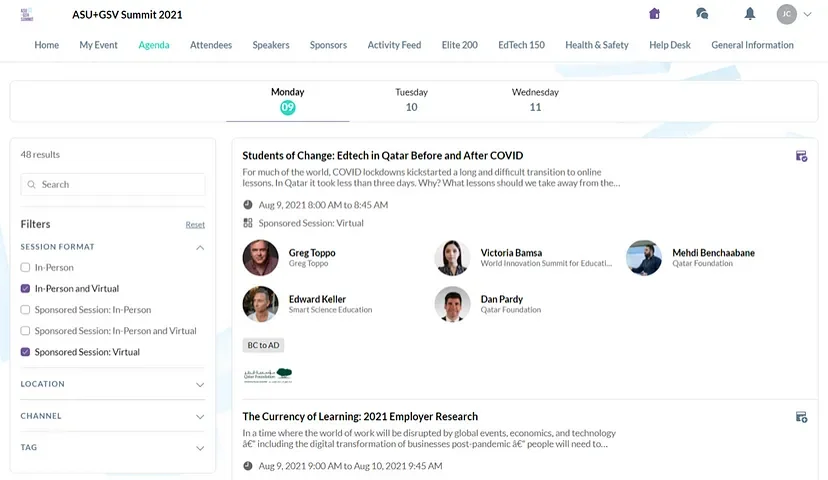Screen dimensions: 828x480
Task: Expand the Location filter section
Action: tap(200, 384)
